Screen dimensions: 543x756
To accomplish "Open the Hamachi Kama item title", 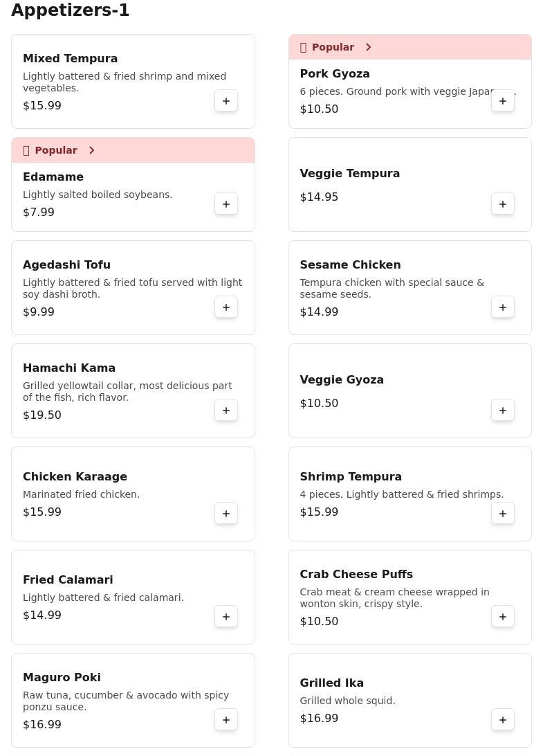I will 69,368.
